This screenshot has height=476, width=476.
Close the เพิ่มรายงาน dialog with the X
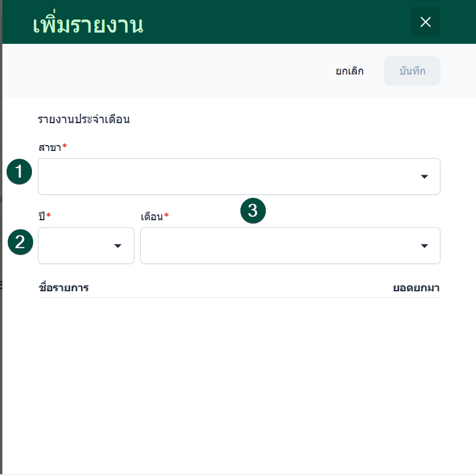425,22
